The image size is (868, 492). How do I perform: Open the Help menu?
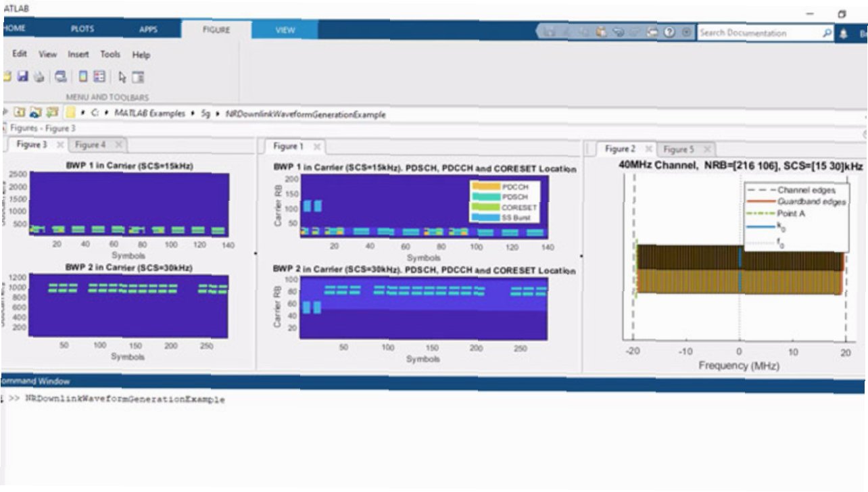[x=141, y=54]
